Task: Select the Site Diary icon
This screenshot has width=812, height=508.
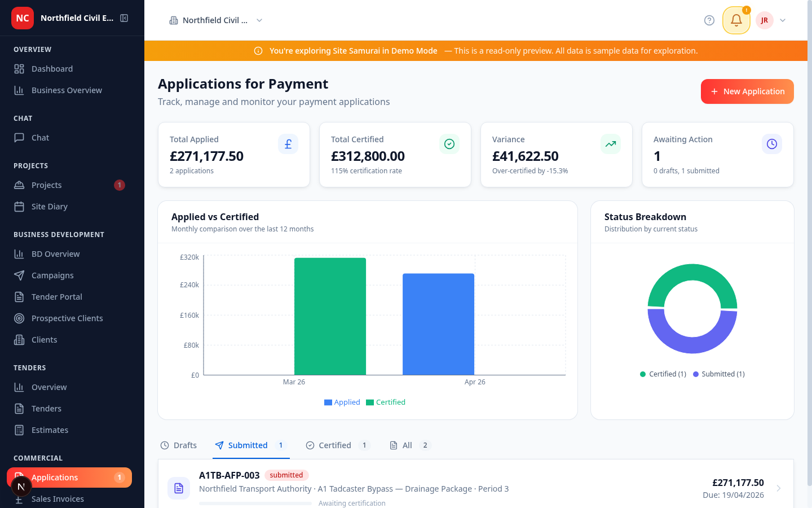Action: 19,206
